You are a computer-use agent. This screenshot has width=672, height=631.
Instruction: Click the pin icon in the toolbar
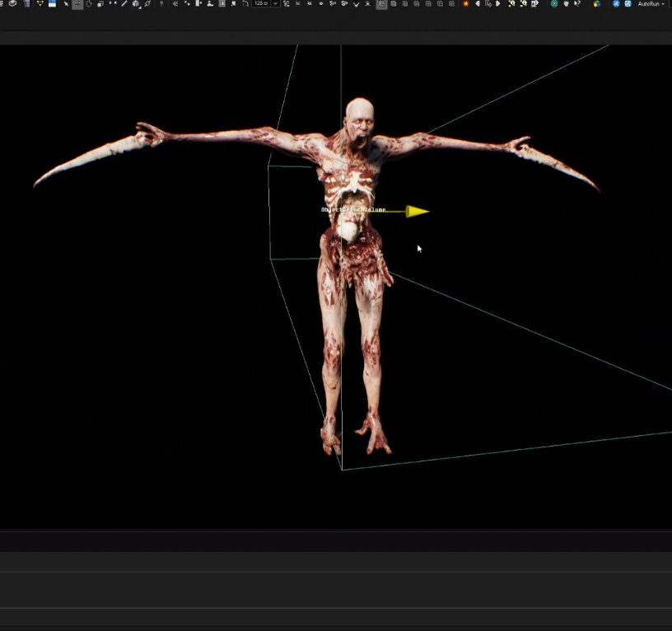[161, 4]
